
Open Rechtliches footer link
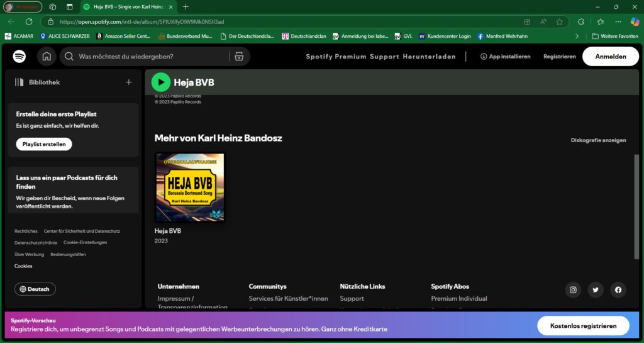click(26, 231)
